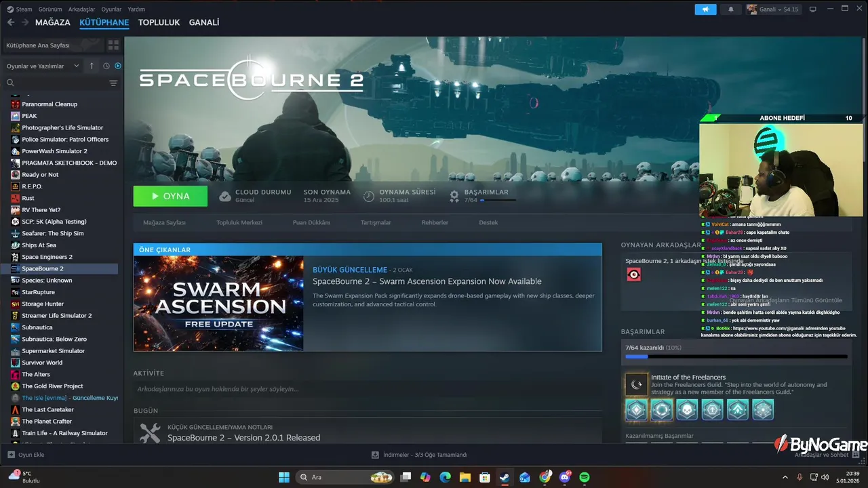The width and height of the screenshot is (868, 488).
Task: Go to the TOPLULUK tab
Action: click(159, 22)
